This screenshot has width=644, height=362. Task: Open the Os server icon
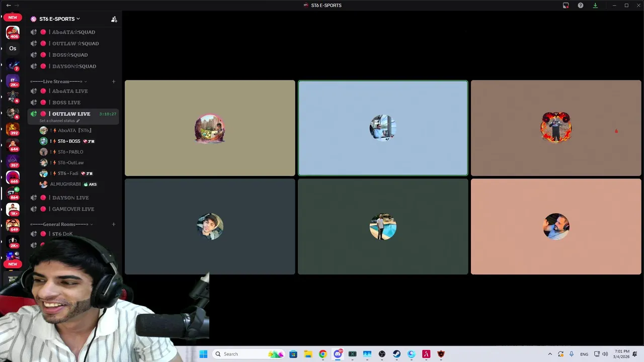click(13, 49)
